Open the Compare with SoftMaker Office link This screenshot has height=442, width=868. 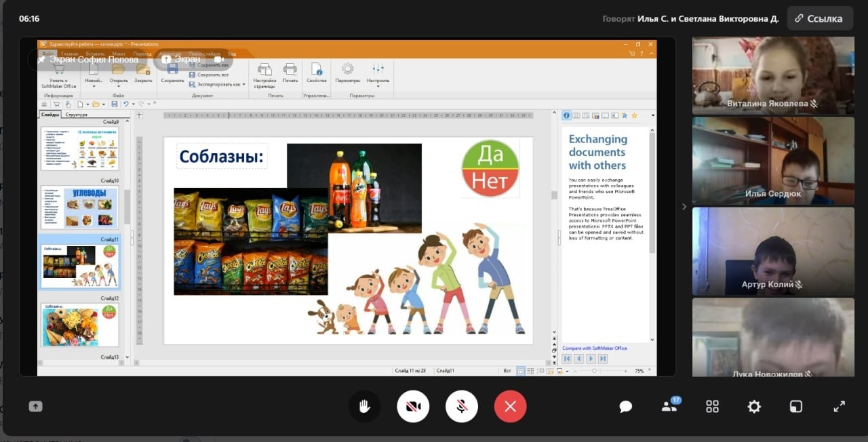[x=595, y=348]
